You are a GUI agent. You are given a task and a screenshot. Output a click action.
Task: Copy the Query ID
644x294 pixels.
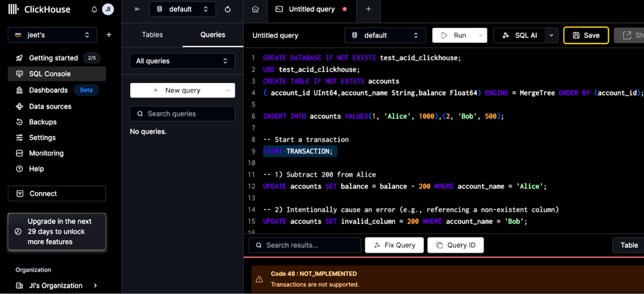(x=455, y=245)
